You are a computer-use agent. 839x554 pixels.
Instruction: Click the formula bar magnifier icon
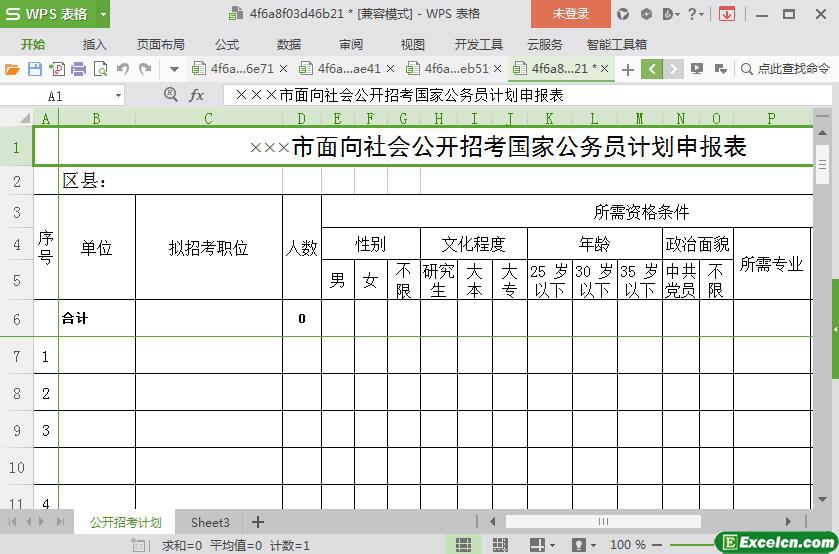click(171, 95)
